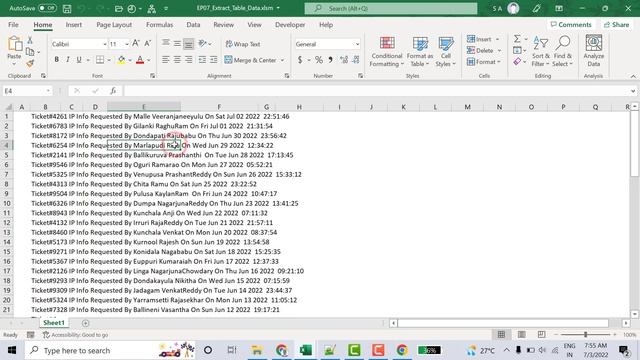Toggle Bottom Align vertical alignment
The image size is (640, 360).
pos(189,44)
